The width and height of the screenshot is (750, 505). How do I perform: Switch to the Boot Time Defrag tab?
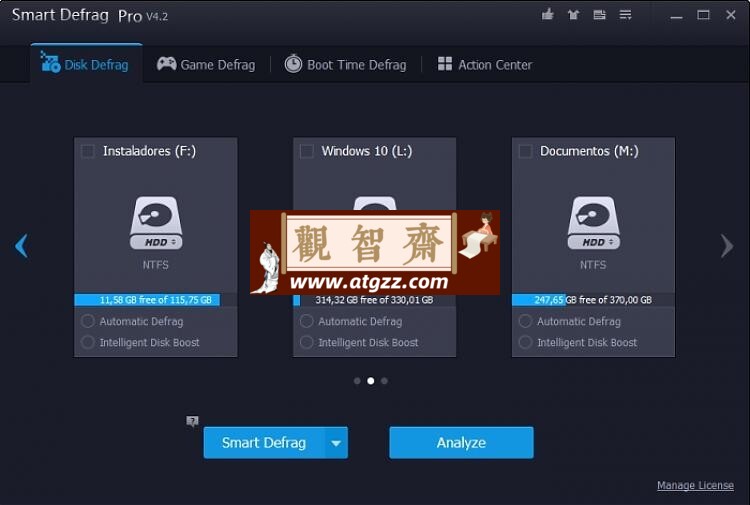click(345, 64)
